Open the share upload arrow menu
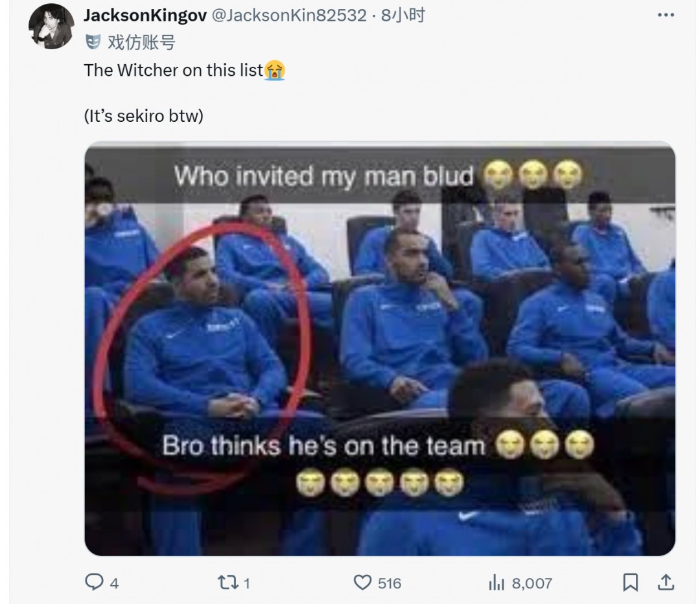 click(666, 582)
